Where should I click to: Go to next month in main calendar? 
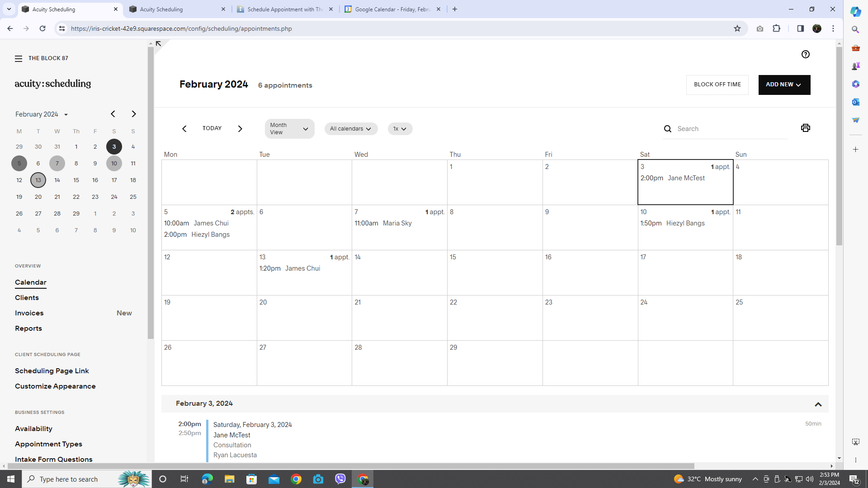(x=240, y=129)
